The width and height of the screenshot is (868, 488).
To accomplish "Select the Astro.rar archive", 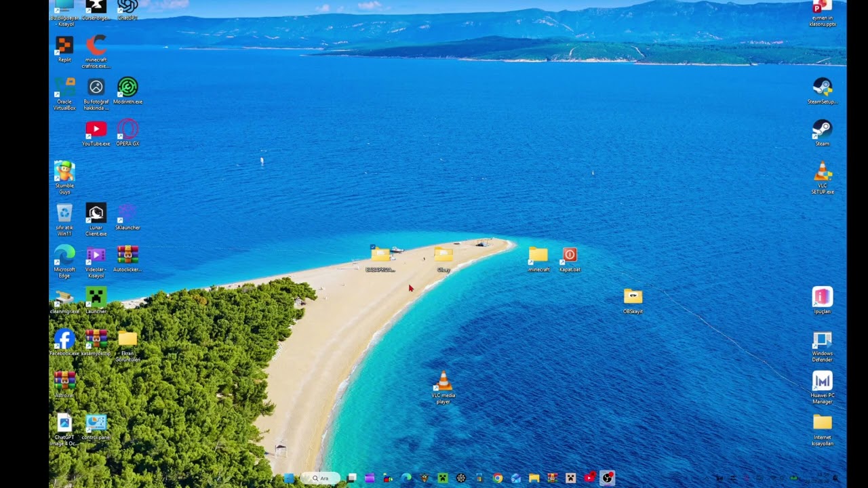I will tap(64, 385).
